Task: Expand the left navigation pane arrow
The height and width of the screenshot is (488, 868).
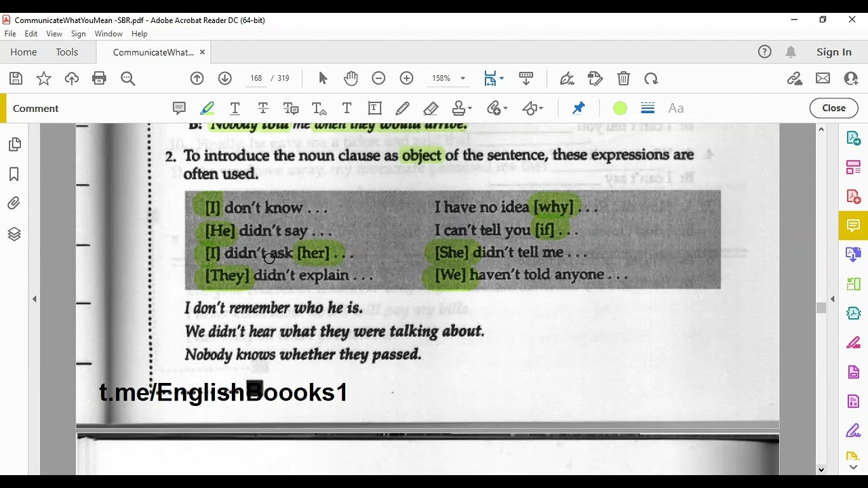Action: point(35,299)
